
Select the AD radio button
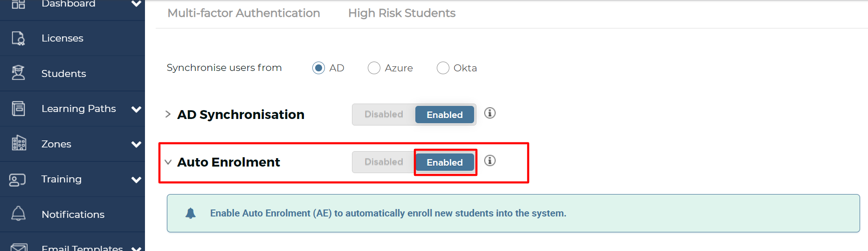318,68
